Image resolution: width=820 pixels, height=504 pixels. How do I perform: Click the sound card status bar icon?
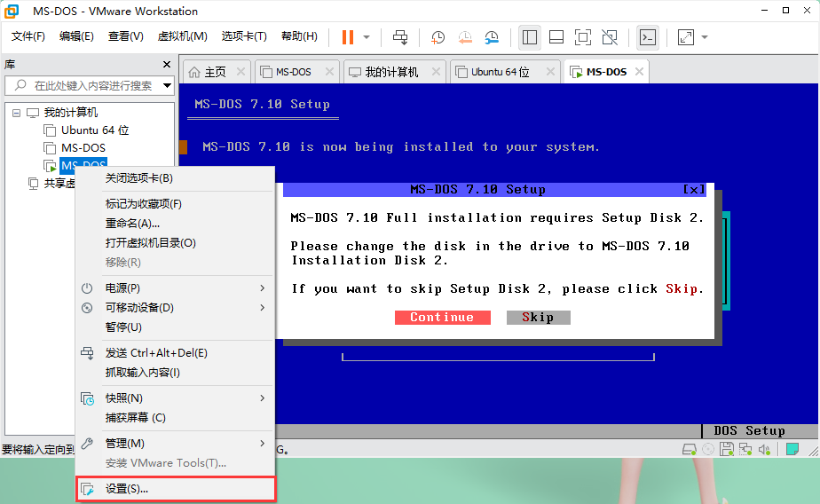pyautogui.click(x=765, y=449)
